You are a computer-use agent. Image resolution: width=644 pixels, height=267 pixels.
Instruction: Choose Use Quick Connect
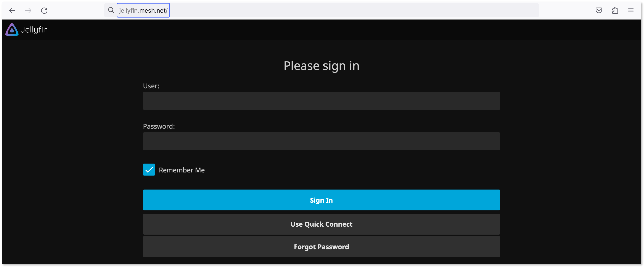coord(321,224)
